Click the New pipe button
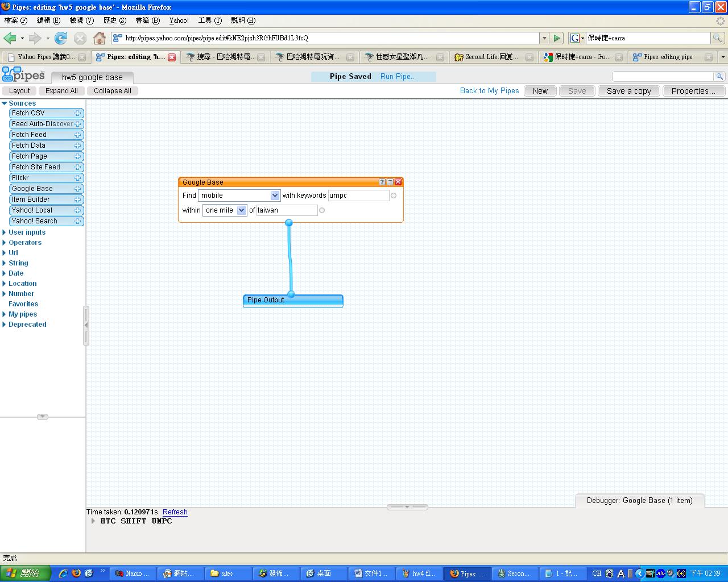This screenshot has width=728, height=582. click(540, 91)
